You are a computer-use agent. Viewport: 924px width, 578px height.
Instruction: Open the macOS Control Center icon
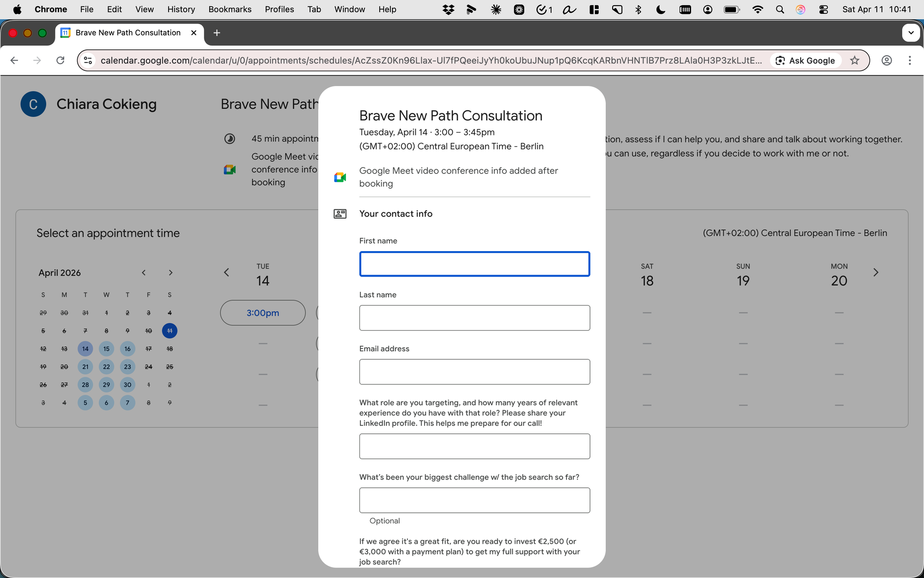click(x=823, y=9)
